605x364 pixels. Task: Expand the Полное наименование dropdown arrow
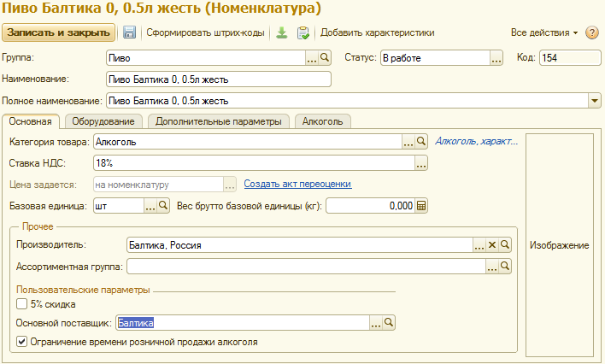pos(595,101)
